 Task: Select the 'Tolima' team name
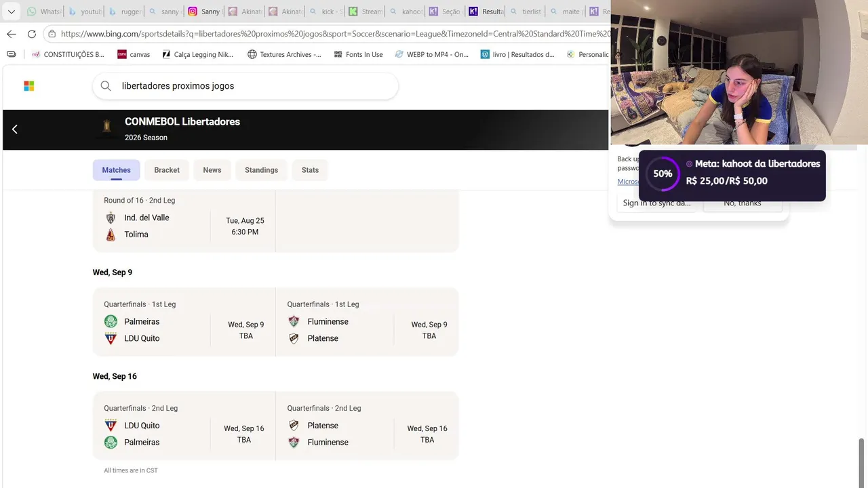[x=136, y=235]
